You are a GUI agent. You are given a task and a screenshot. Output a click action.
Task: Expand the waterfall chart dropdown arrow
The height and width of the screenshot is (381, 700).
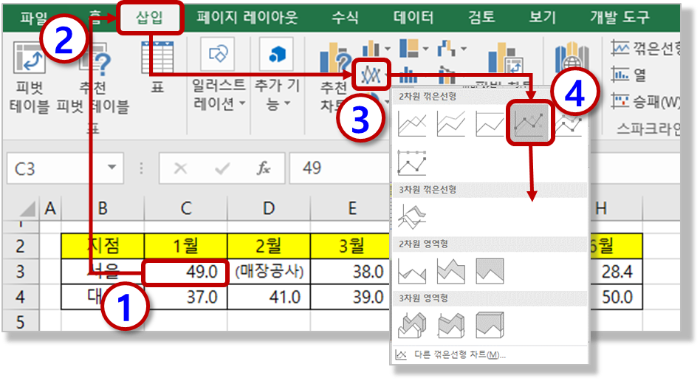click(464, 49)
